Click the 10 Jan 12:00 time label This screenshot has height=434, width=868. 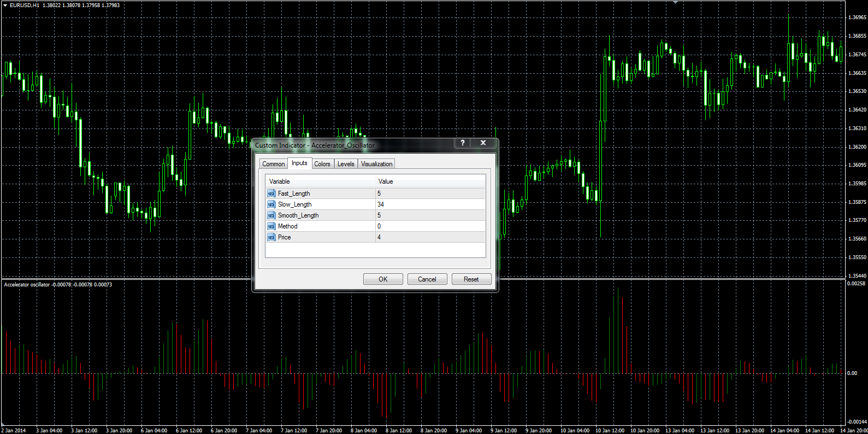[x=610, y=431]
